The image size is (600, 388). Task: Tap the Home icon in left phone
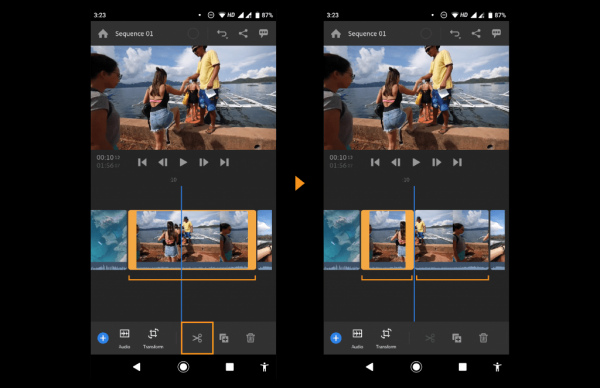point(103,34)
